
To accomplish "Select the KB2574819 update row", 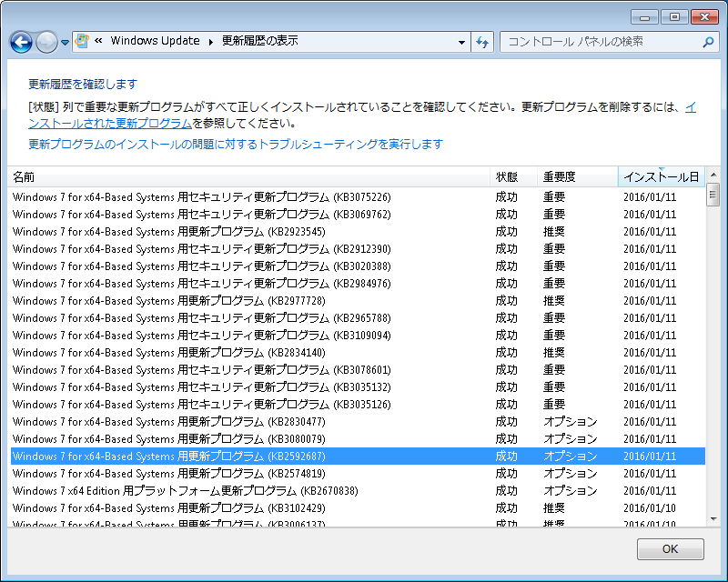I will [358, 474].
